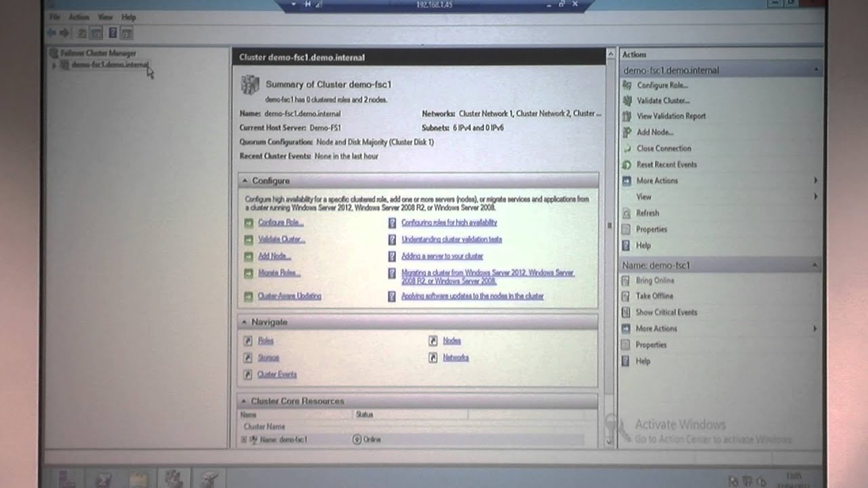Click the green icon beside Validate Cluster link
This screenshot has width=868, height=488.
[x=248, y=239]
